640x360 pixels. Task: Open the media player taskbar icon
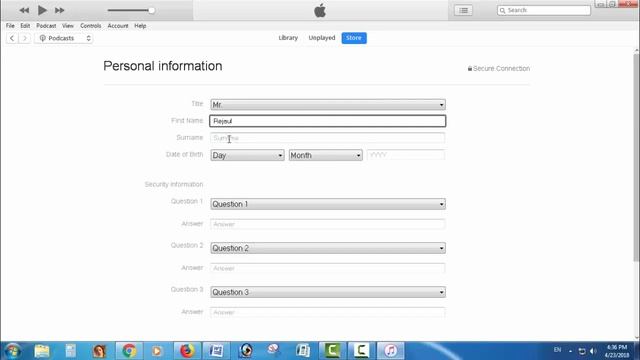[x=157, y=351]
